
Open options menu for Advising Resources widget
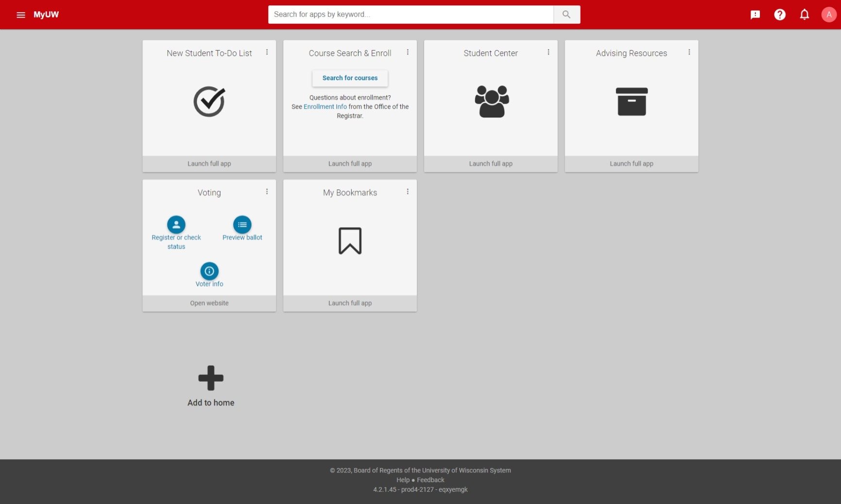[x=689, y=52]
